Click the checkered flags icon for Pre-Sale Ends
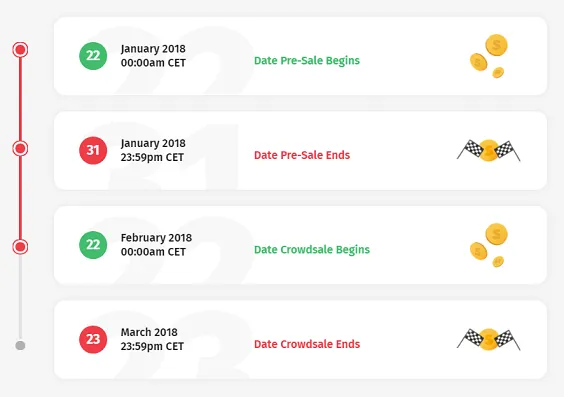 pyautogui.click(x=488, y=150)
